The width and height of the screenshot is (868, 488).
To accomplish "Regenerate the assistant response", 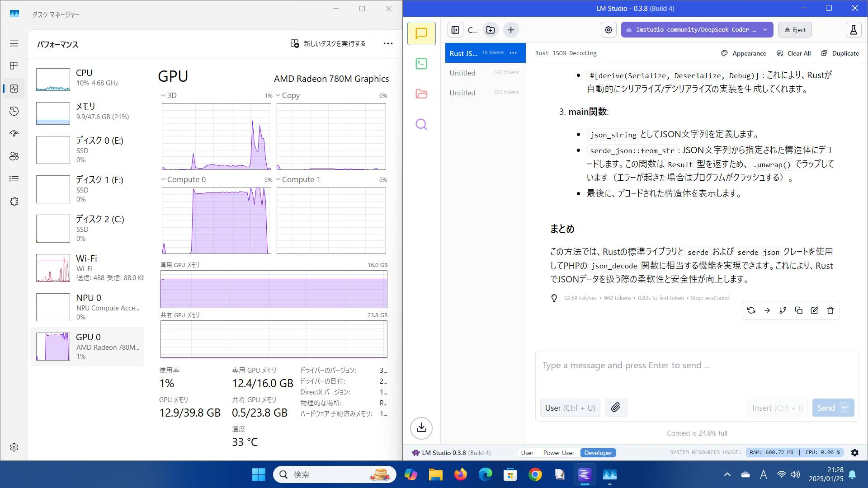I will pyautogui.click(x=751, y=310).
